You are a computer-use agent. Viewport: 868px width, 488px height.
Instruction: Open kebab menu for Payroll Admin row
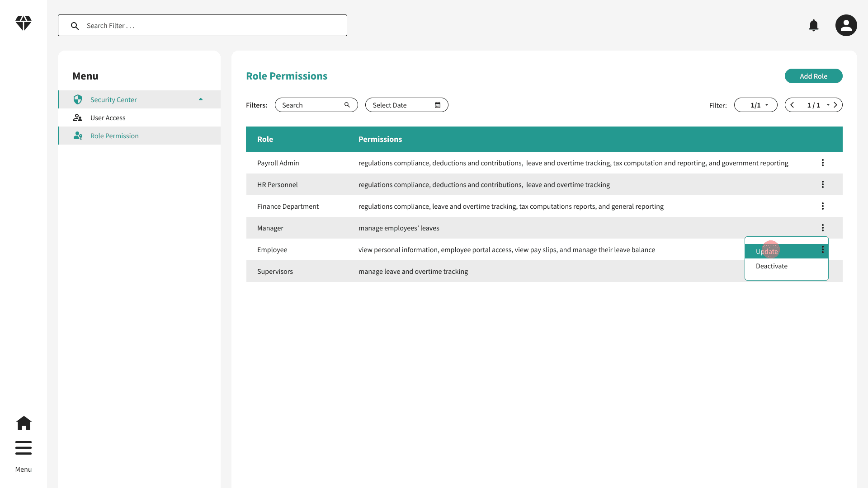(822, 163)
